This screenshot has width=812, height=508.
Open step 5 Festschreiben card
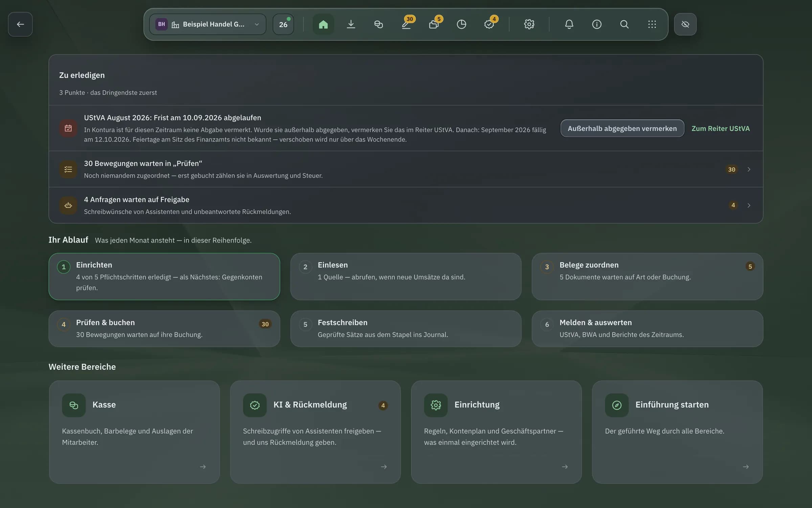point(406,329)
